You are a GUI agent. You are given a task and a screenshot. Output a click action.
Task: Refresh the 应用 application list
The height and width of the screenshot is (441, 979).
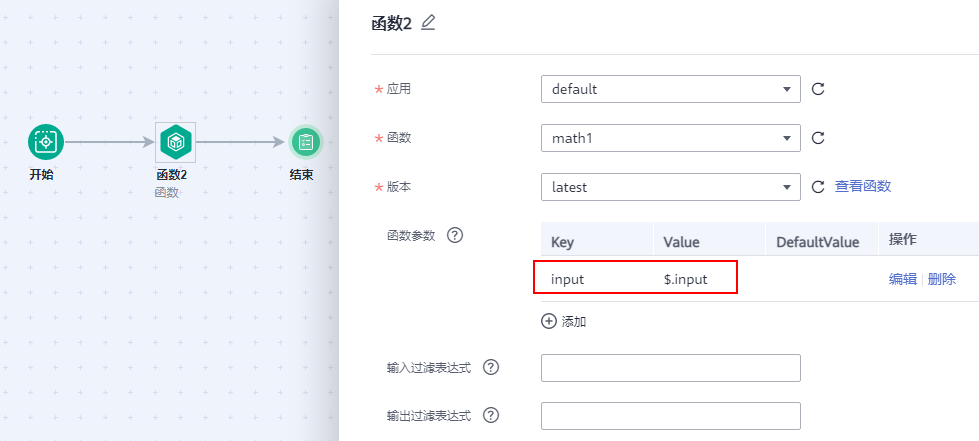(x=818, y=89)
